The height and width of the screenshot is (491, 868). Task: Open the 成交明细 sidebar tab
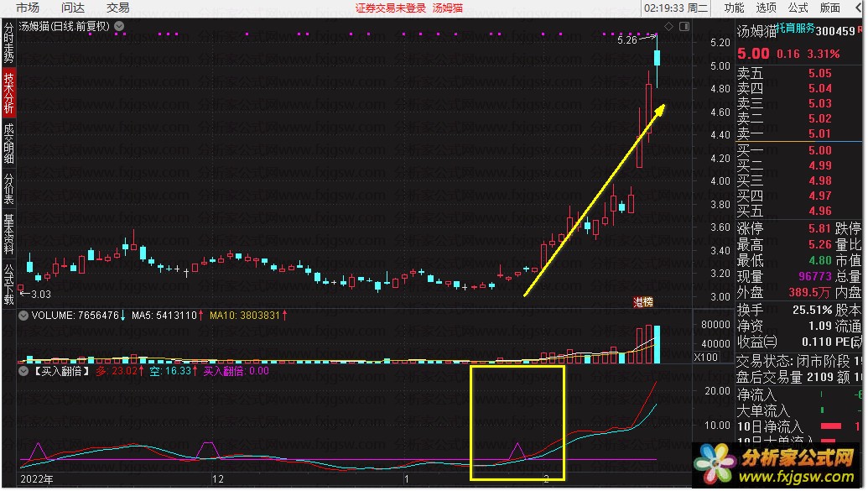point(8,144)
